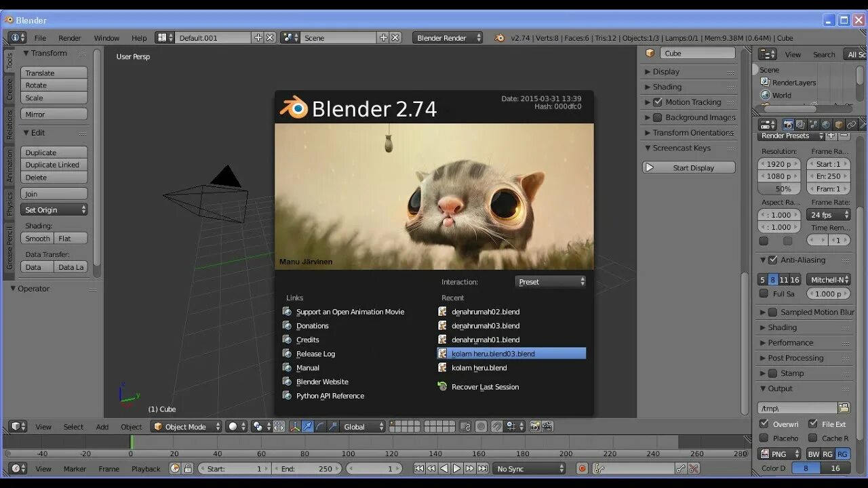Toggle the Motion Tracking checkbox
Screen dimensions: 868x488
click(x=657, y=102)
